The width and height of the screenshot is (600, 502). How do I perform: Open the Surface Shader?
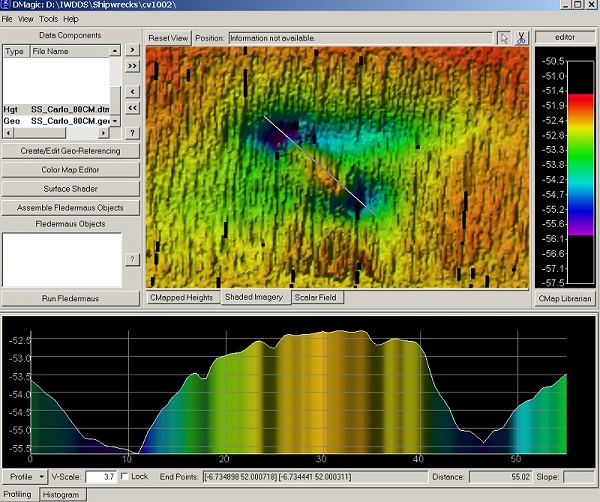tap(70, 189)
